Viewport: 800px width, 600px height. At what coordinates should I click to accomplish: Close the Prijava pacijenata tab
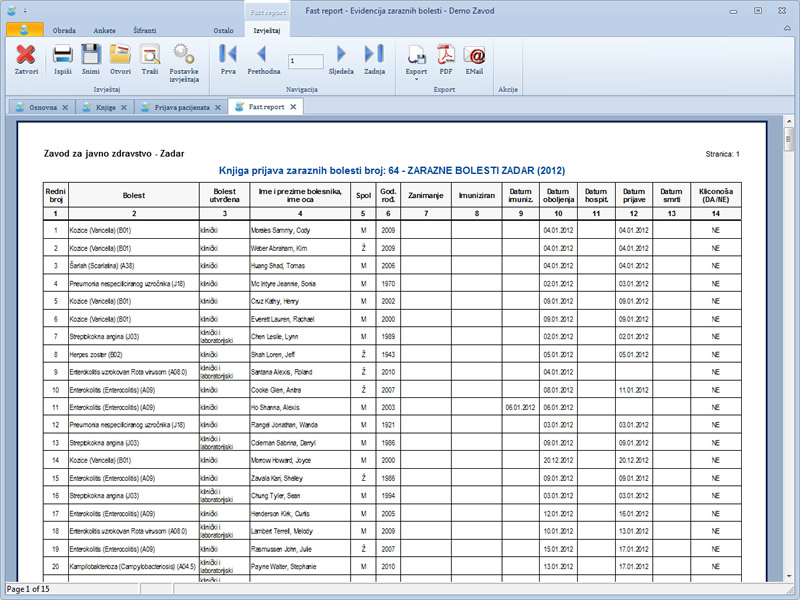pyautogui.click(x=218, y=107)
